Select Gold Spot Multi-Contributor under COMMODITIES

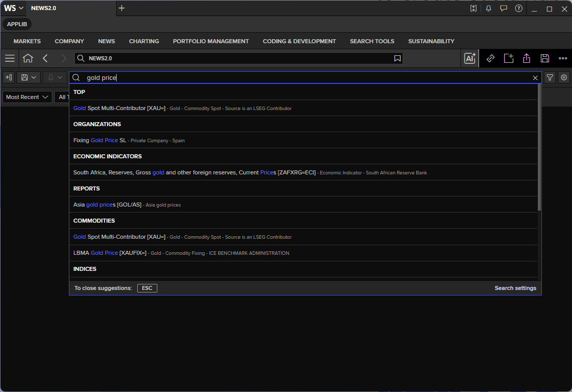[x=304, y=237]
